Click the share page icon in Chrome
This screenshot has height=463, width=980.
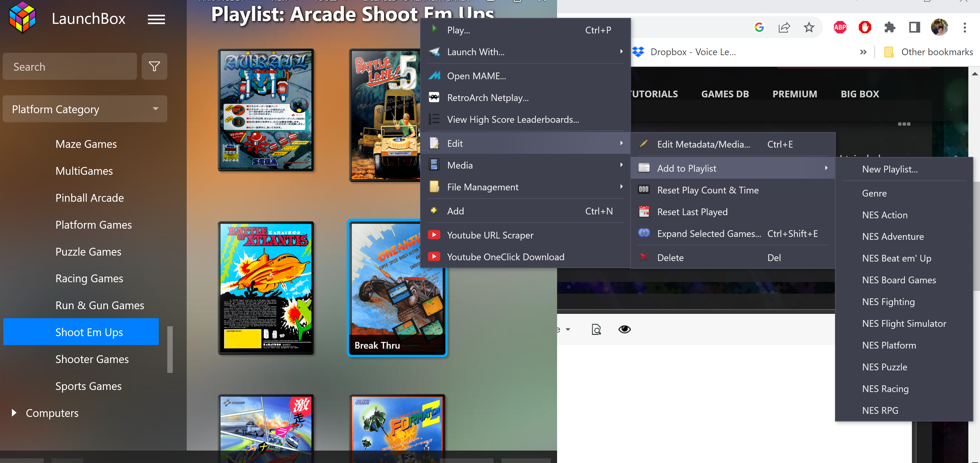[784, 27]
